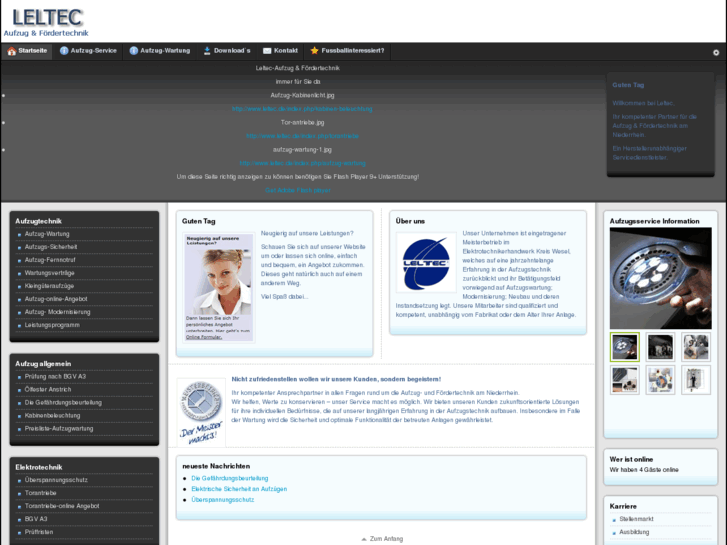This screenshot has width=727, height=545.
Task: Open the Aufzug-Wartung menu item
Action: pos(160,51)
